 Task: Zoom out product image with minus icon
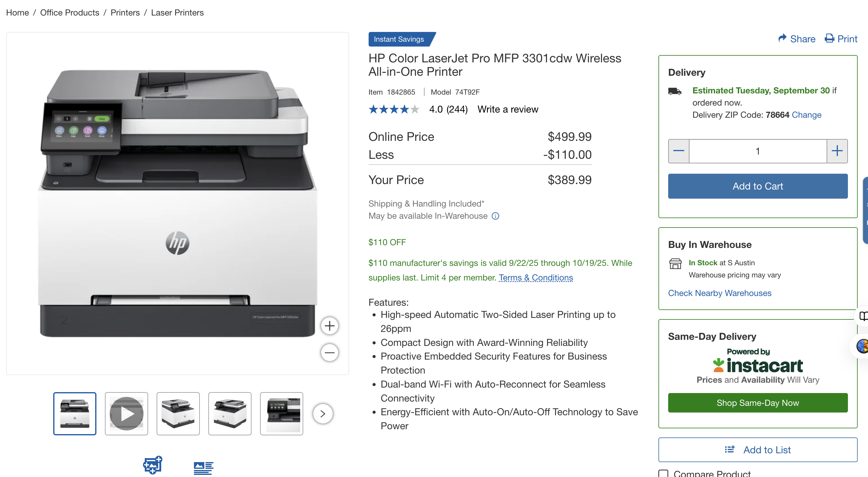pyautogui.click(x=329, y=353)
